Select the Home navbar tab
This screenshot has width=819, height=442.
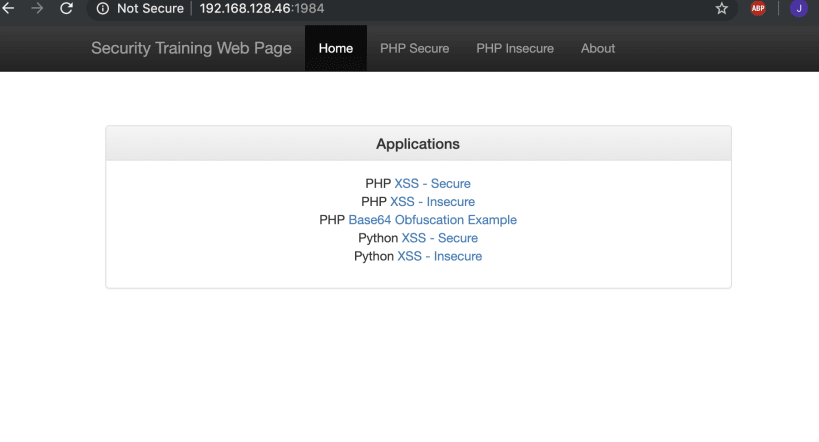336,48
